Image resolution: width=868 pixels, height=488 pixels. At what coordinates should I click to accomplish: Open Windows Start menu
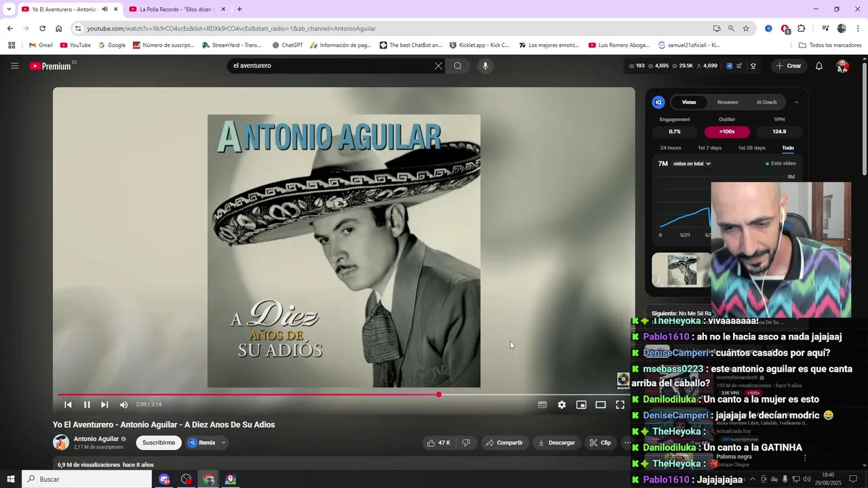[11, 479]
